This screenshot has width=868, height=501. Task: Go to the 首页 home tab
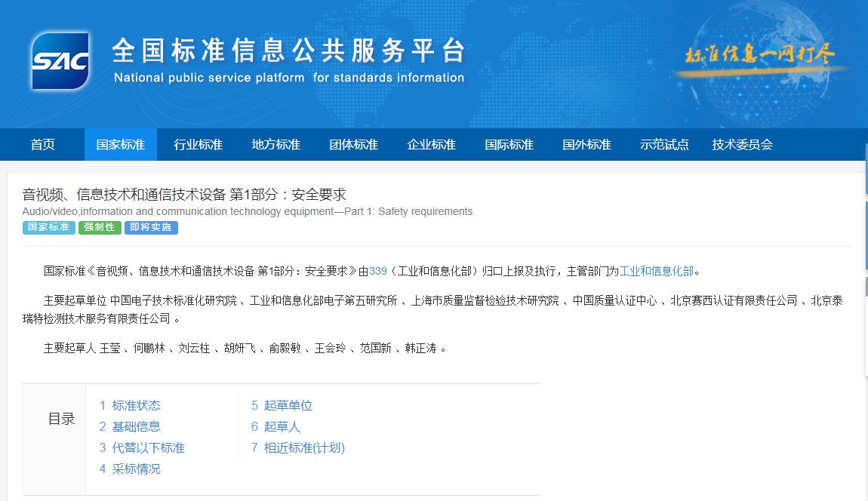tap(42, 145)
